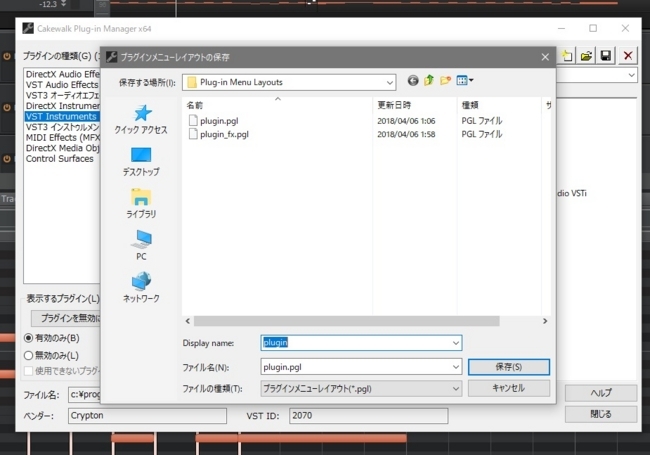Click プラグインを無効に button
Image resolution: width=650 pixels, height=455 pixels.
66,318
